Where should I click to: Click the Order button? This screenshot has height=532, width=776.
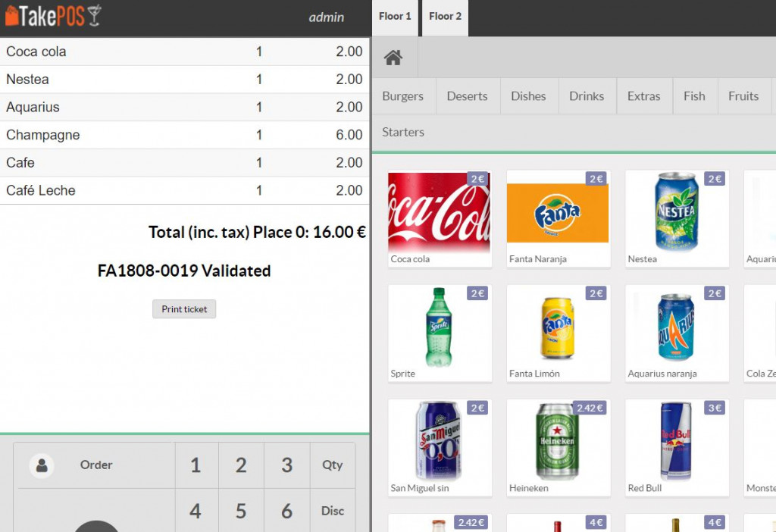tap(96, 465)
